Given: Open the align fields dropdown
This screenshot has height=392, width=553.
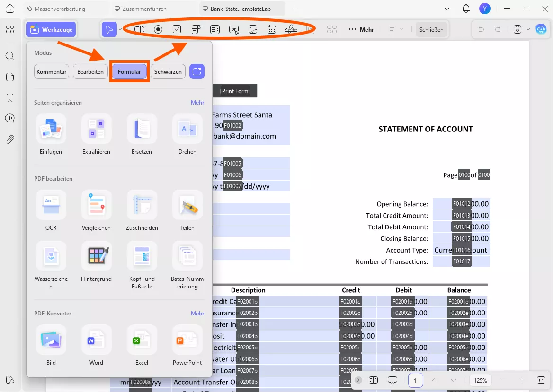Looking at the screenshot, I should click(395, 30).
